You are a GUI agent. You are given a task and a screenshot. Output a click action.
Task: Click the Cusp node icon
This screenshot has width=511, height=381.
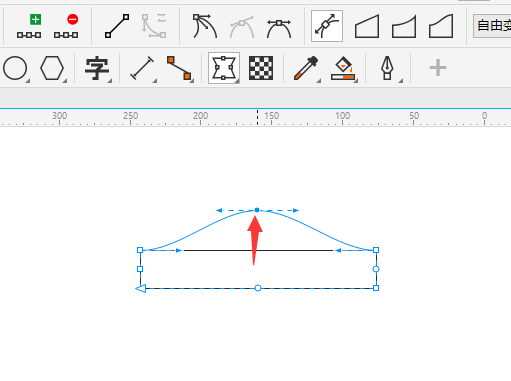click(x=205, y=26)
